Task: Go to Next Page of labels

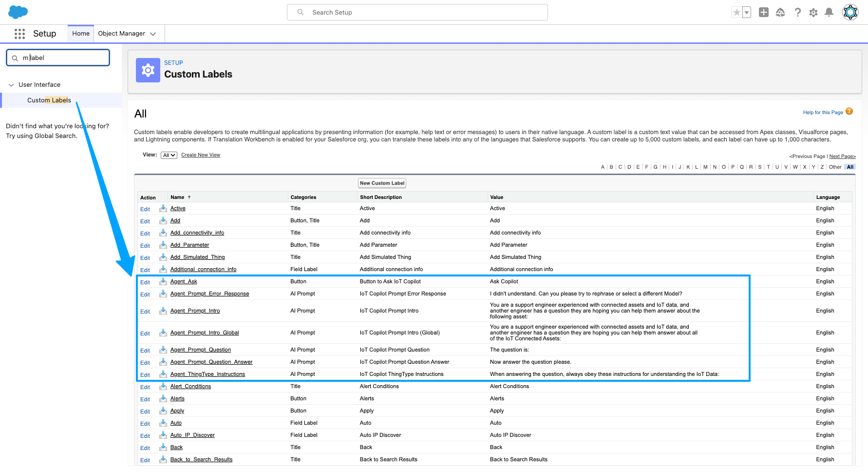Action: coord(843,156)
